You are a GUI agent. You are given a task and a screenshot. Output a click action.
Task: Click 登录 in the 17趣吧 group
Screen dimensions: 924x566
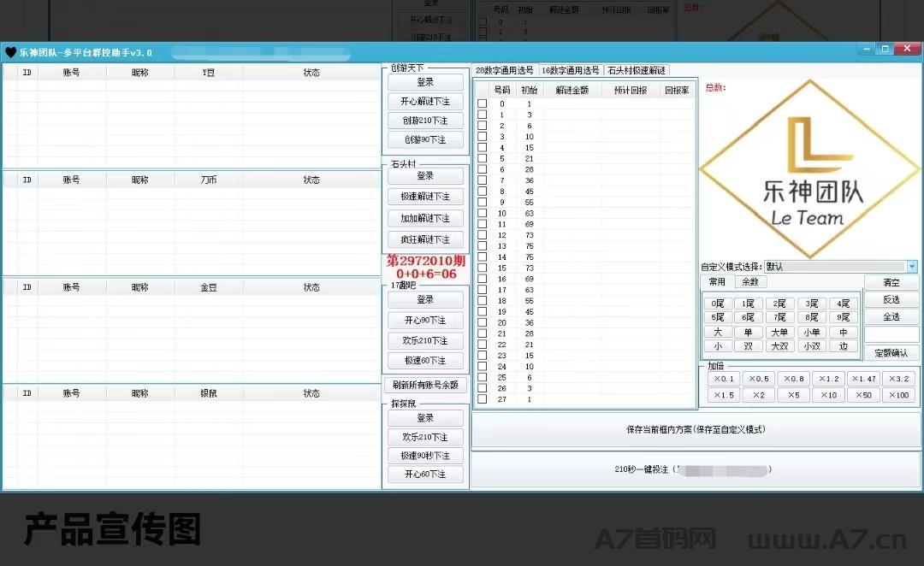[x=425, y=300]
